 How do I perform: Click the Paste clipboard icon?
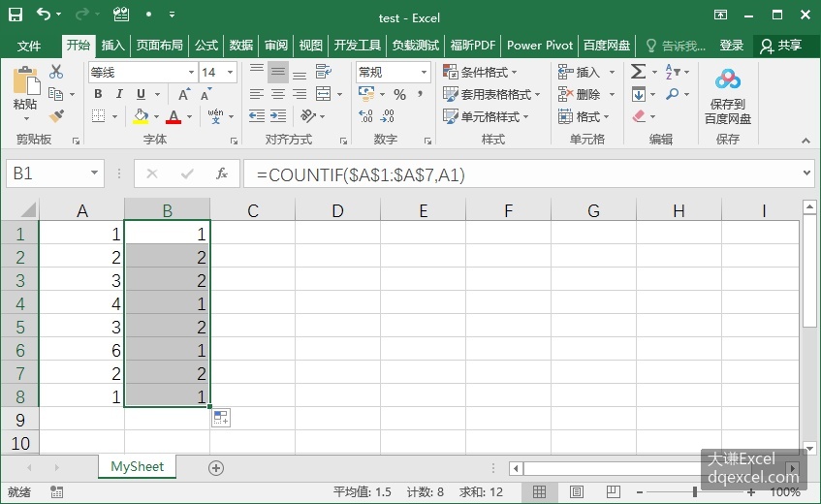(25, 81)
